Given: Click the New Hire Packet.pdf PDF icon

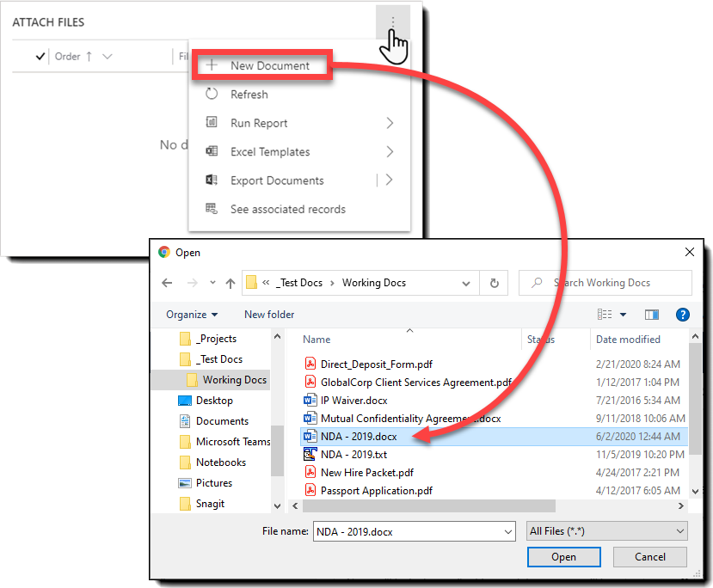Looking at the screenshot, I should coord(310,472).
